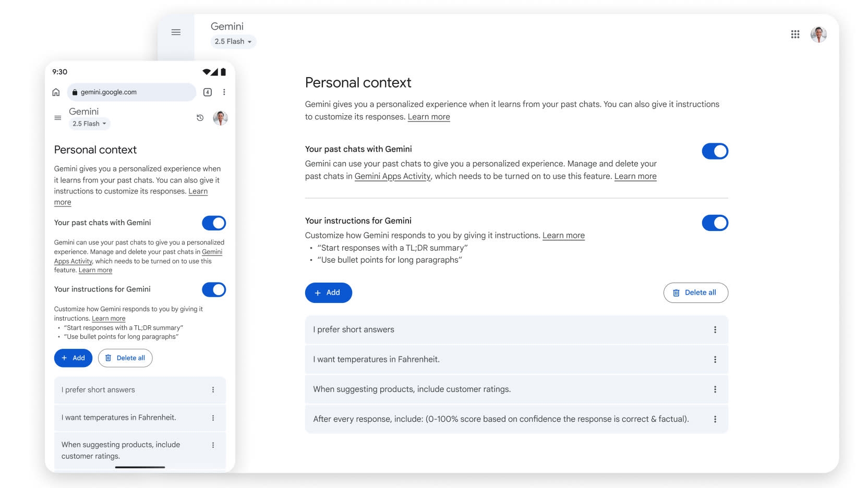Open mobile browser tab switcher icon

pyautogui.click(x=208, y=92)
